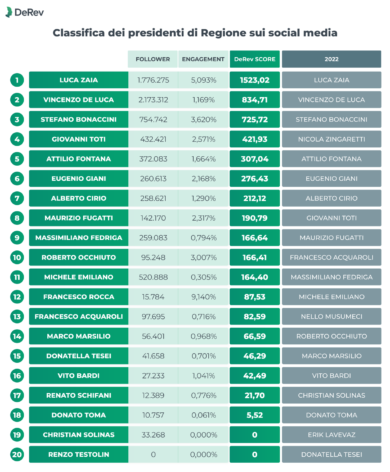Select the DeRev SCORE column header

pyautogui.click(x=255, y=59)
